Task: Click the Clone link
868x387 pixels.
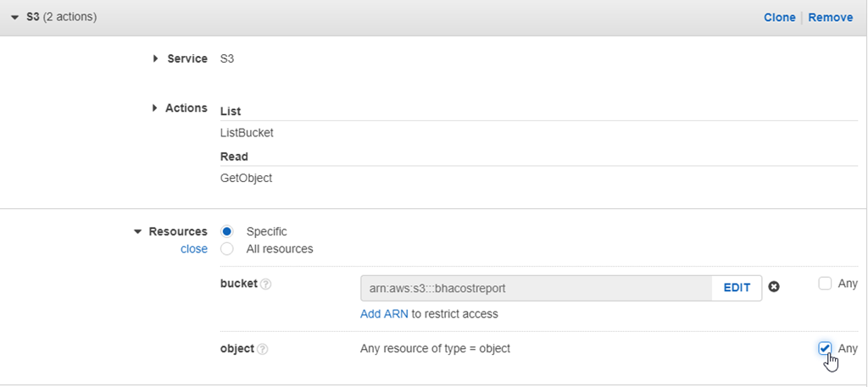Action: (779, 17)
